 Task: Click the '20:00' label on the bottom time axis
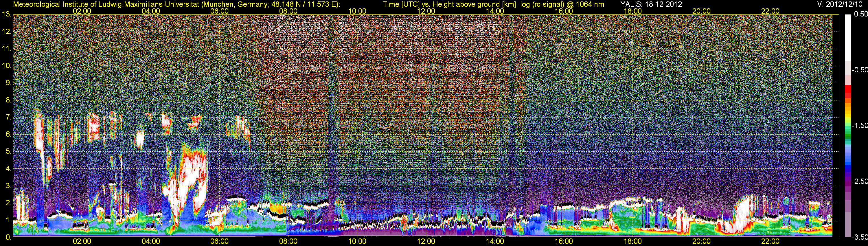[x=702, y=241]
